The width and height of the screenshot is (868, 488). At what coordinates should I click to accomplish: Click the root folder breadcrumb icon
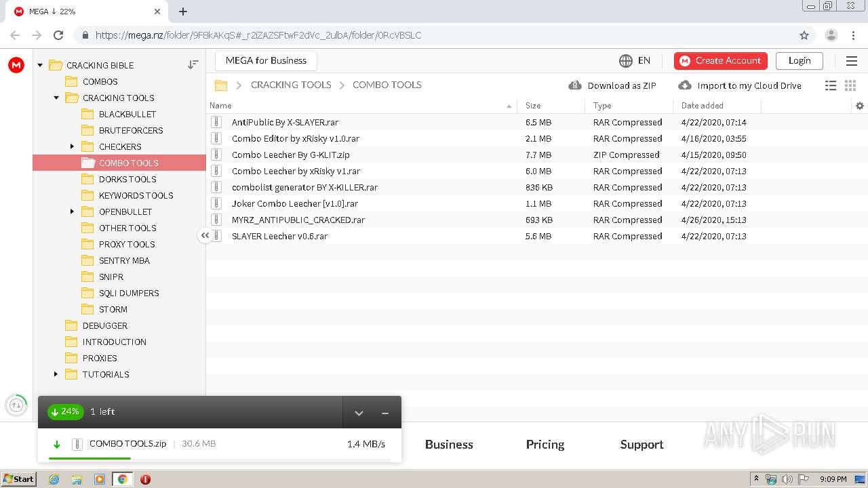point(221,85)
